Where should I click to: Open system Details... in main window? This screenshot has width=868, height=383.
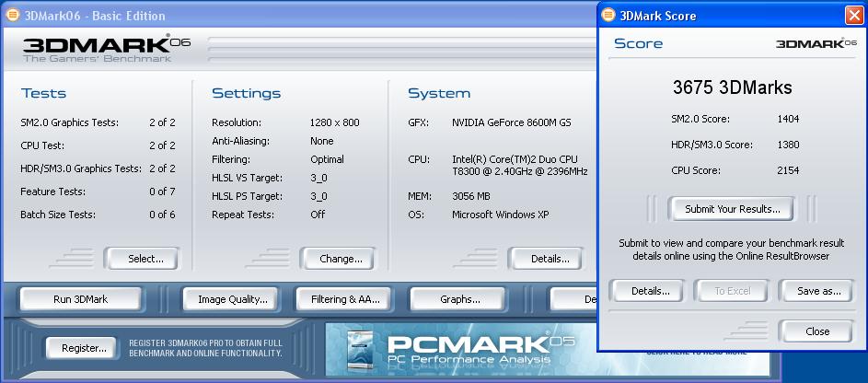tap(548, 259)
